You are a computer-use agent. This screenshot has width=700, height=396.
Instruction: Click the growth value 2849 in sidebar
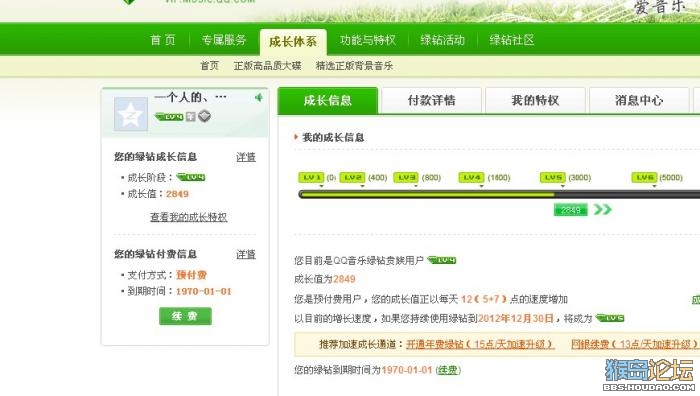pos(177,194)
